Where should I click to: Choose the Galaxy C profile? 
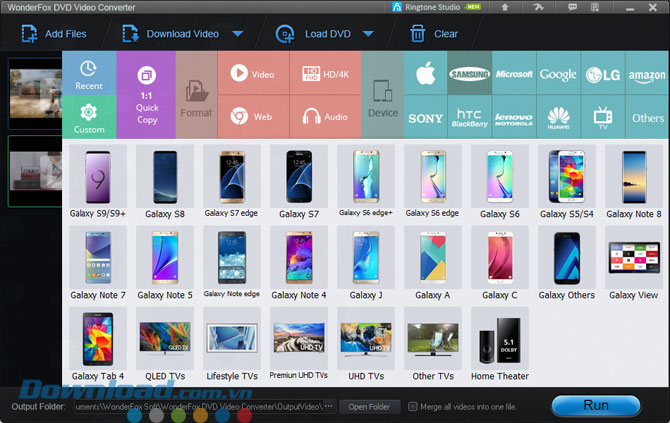click(x=500, y=263)
